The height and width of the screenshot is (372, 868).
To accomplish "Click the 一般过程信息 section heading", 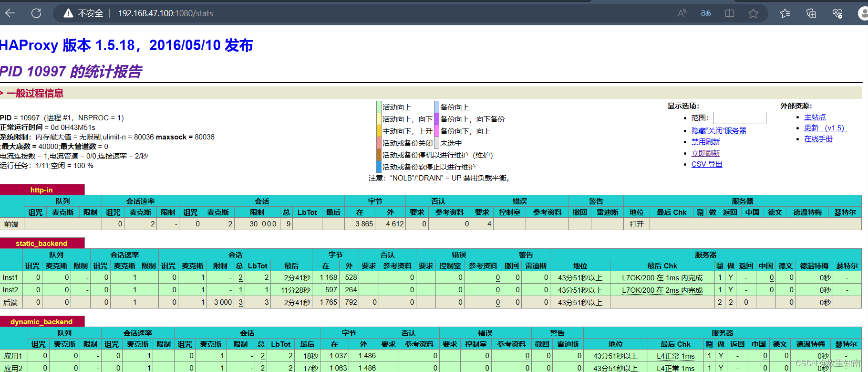I will (x=35, y=93).
